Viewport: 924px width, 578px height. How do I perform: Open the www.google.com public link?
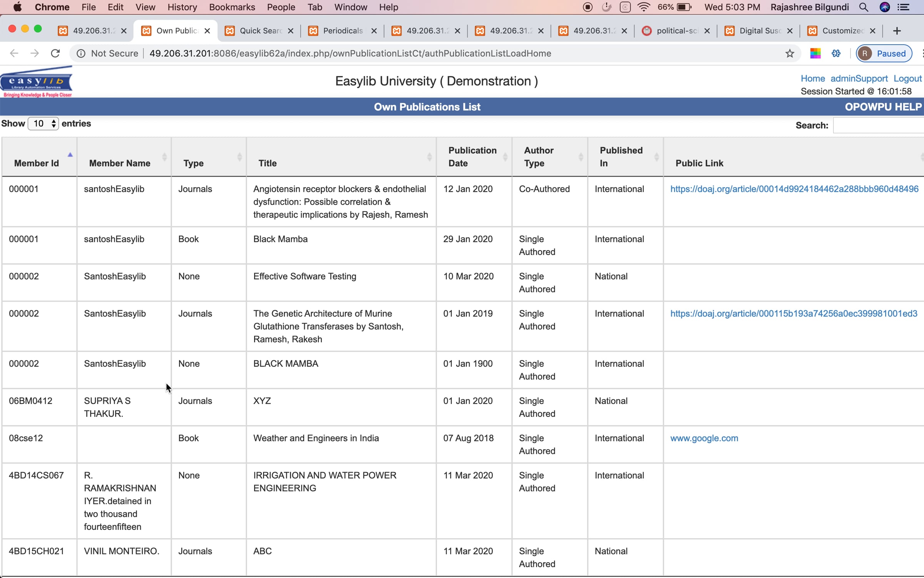coord(704,438)
